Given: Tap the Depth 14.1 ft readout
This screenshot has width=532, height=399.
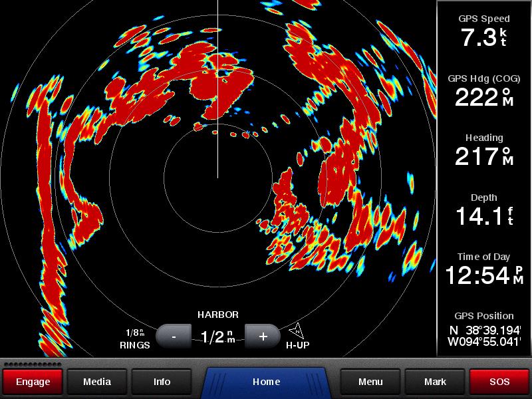Looking at the screenshot, I should point(483,210).
